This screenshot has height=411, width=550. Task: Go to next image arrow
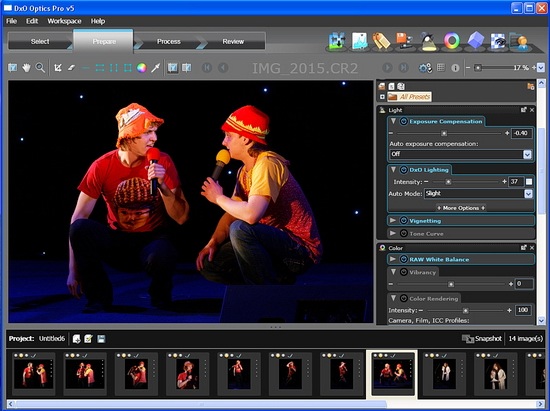388,68
